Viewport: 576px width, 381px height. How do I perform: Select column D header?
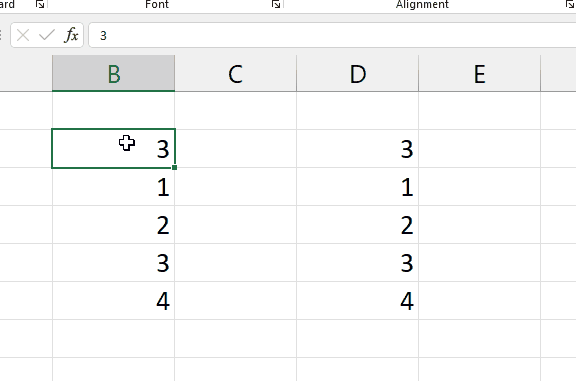pyautogui.click(x=357, y=73)
